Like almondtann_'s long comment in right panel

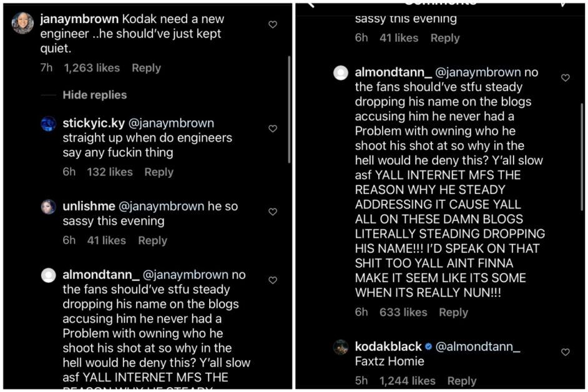pyautogui.click(x=565, y=77)
